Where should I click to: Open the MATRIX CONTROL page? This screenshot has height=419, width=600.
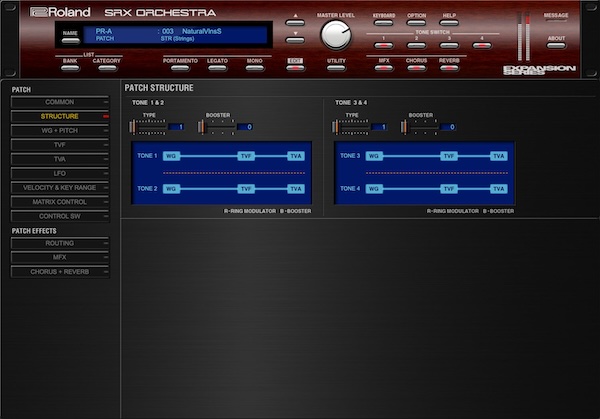60,202
